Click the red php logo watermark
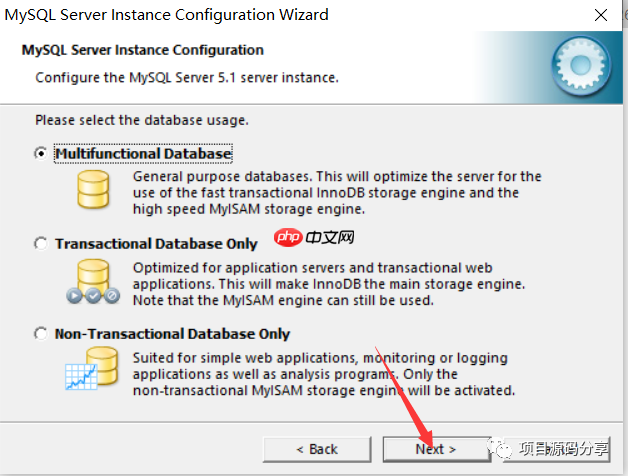 tap(285, 240)
